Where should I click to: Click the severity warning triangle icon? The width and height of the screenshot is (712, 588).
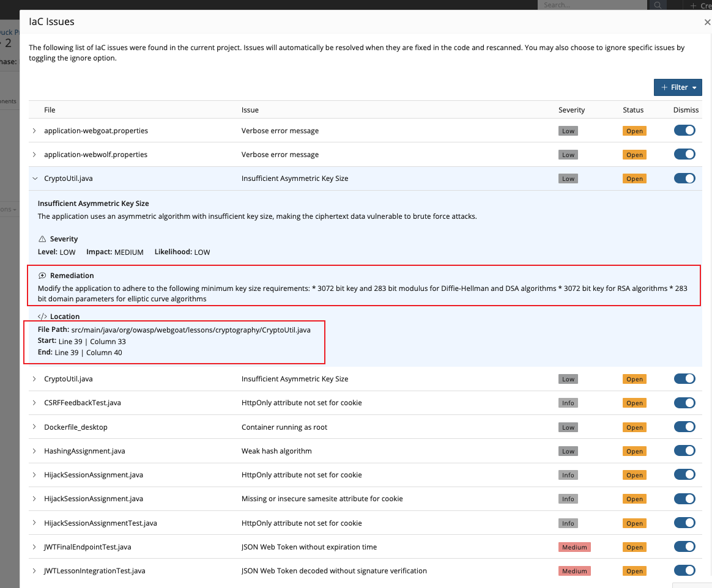pos(42,238)
